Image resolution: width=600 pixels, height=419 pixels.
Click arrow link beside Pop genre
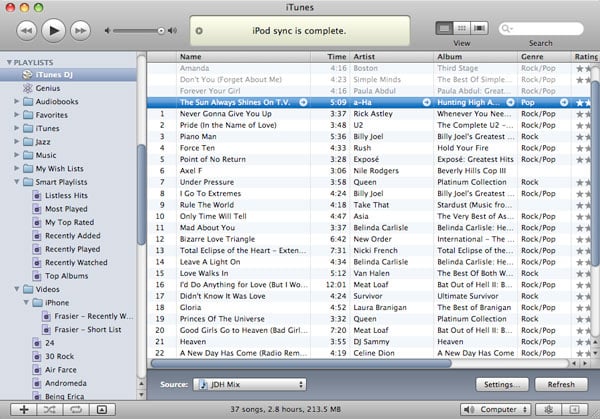[x=564, y=102]
